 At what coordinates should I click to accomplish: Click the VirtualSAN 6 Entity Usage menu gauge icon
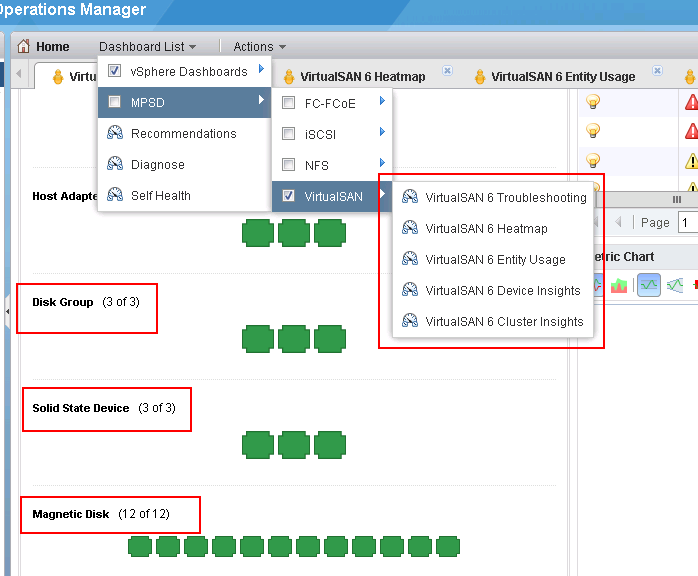click(410, 259)
